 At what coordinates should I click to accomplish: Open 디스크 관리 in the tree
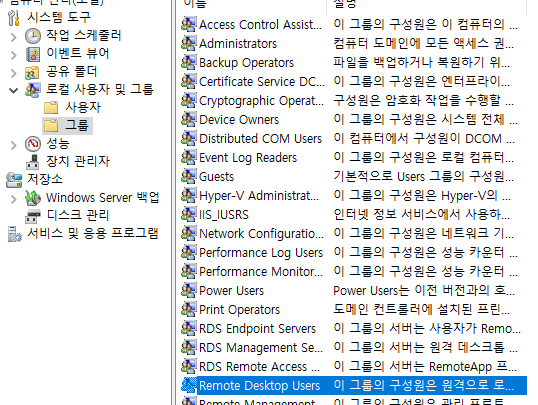point(78,216)
